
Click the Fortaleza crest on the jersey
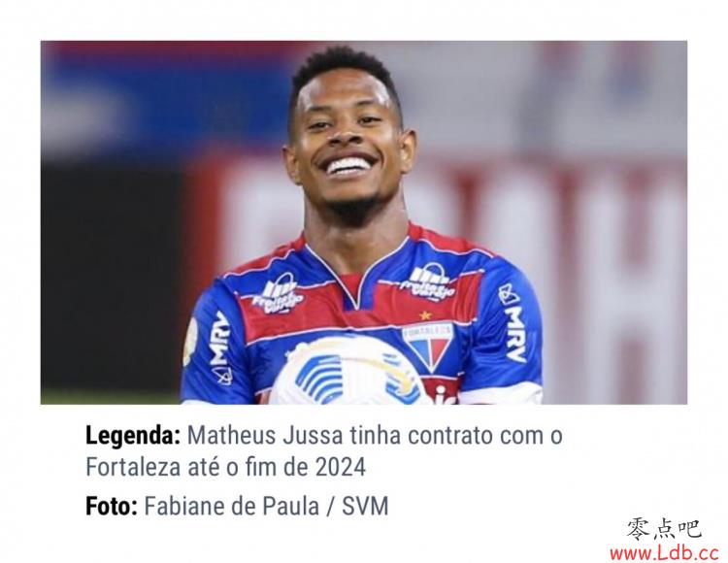428,348
